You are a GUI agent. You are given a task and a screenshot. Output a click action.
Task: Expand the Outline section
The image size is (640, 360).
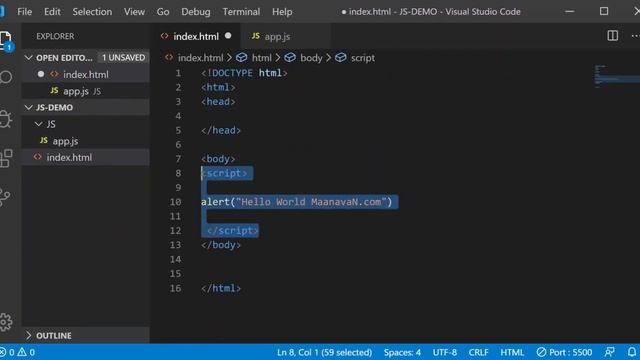click(x=28, y=336)
